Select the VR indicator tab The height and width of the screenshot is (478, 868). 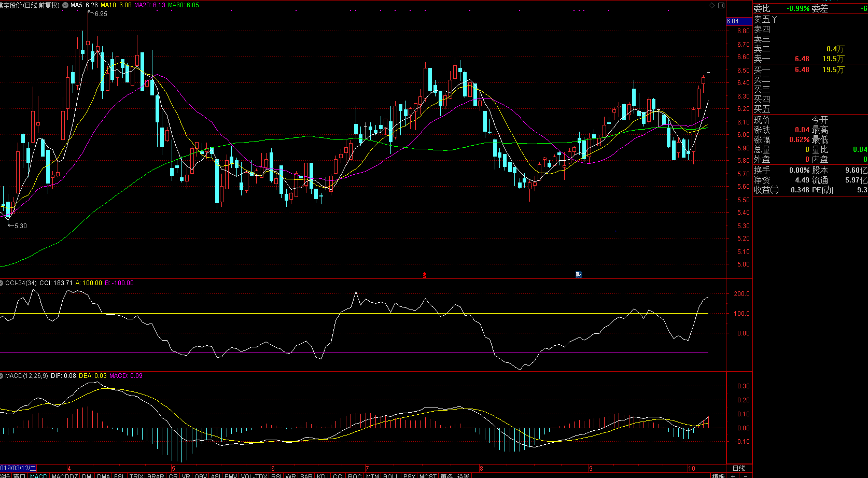tap(186, 475)
